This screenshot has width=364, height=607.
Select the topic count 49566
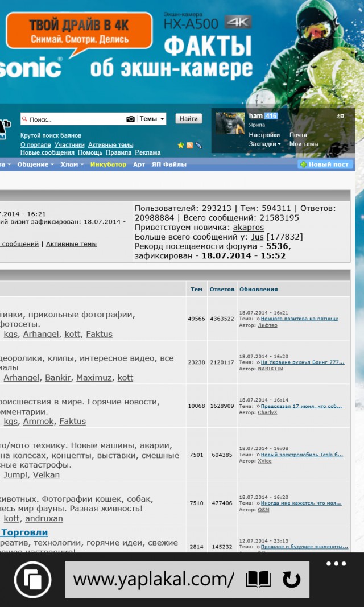click(197, 319)
